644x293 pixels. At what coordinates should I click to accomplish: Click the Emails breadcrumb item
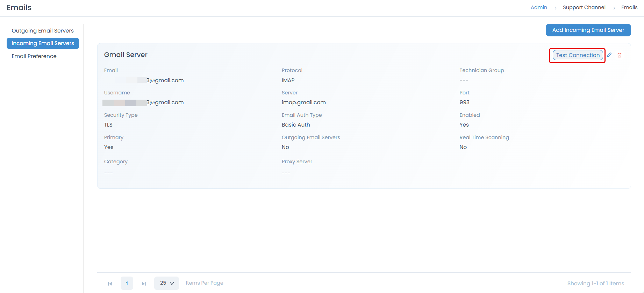pyautogui.click(x=629, y=7)
